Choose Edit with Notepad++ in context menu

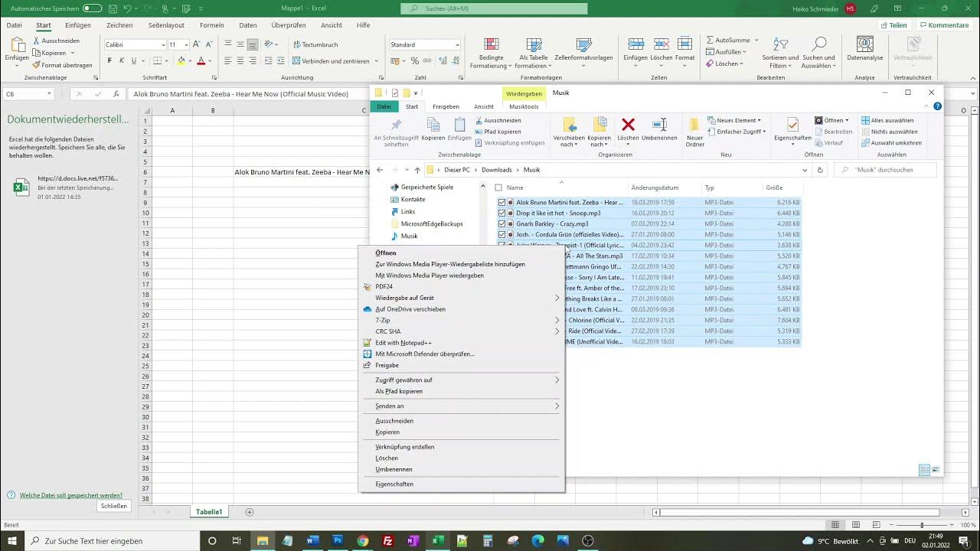[403, 343]
